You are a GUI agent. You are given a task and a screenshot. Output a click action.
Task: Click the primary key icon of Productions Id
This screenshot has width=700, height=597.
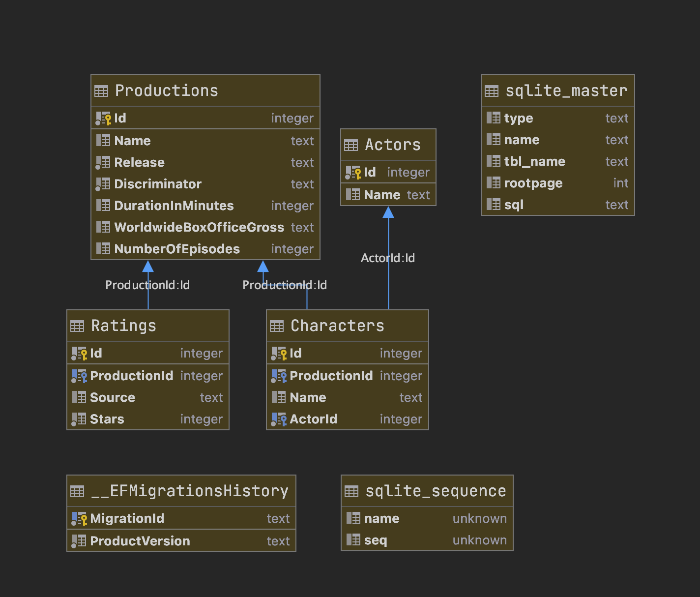(x=103, y=119)
